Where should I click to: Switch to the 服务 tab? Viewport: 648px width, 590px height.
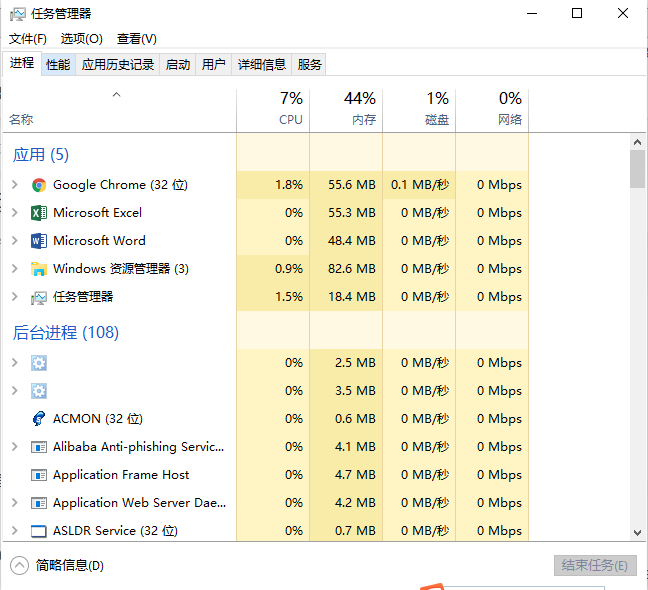coord(309,64)
